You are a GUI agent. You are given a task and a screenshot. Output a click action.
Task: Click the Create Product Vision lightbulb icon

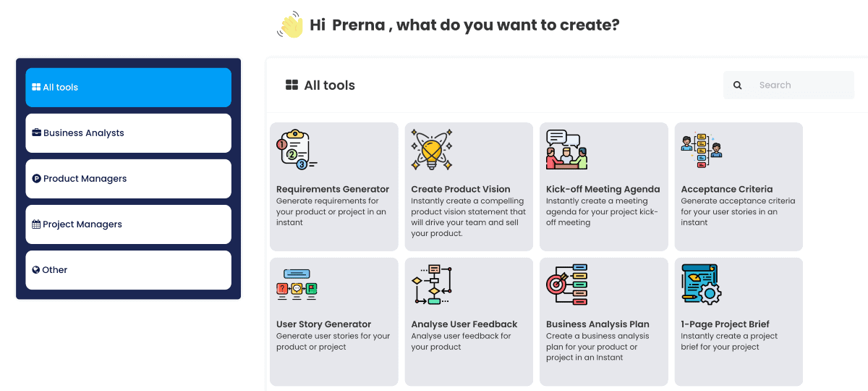point(432,150)
